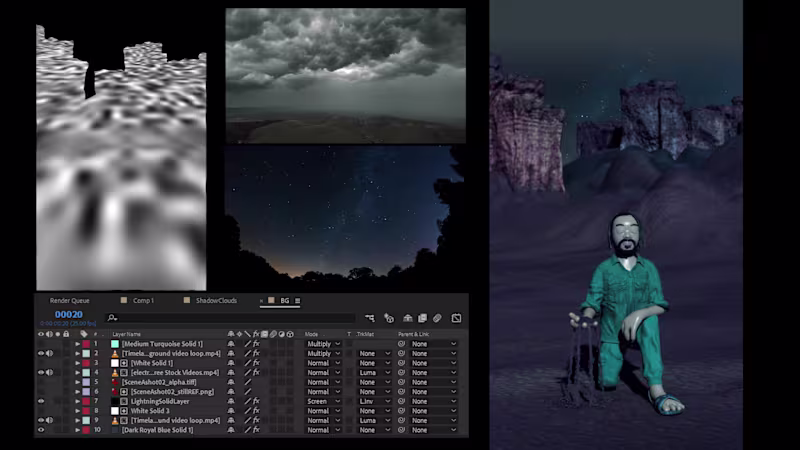Image resolution: width=800 pixels, height=450 pixels.
Task: Hide layer 9 video with eye toggle
Action: tap(41, 420)
